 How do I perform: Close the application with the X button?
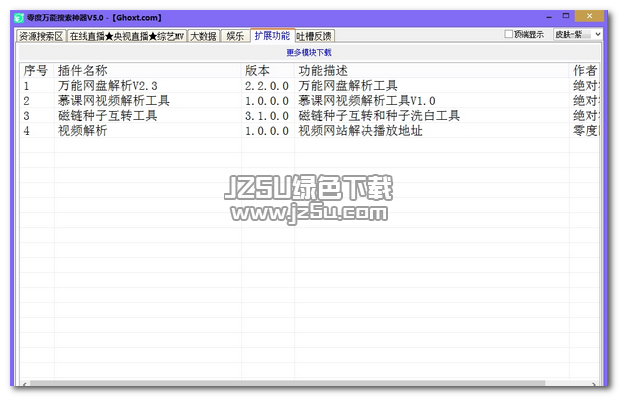[589, 16]
